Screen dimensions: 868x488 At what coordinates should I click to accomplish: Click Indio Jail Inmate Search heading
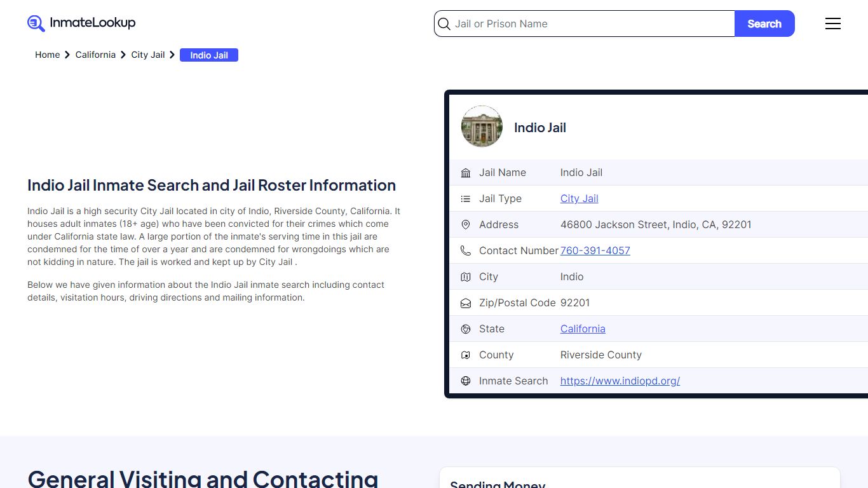212,186
